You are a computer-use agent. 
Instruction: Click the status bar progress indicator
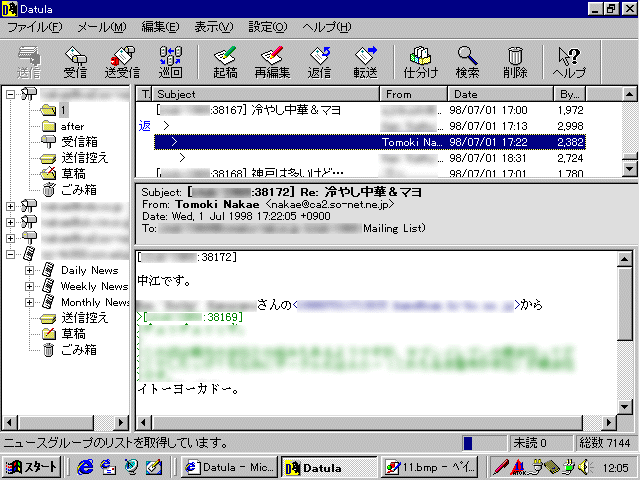[484, 443]
